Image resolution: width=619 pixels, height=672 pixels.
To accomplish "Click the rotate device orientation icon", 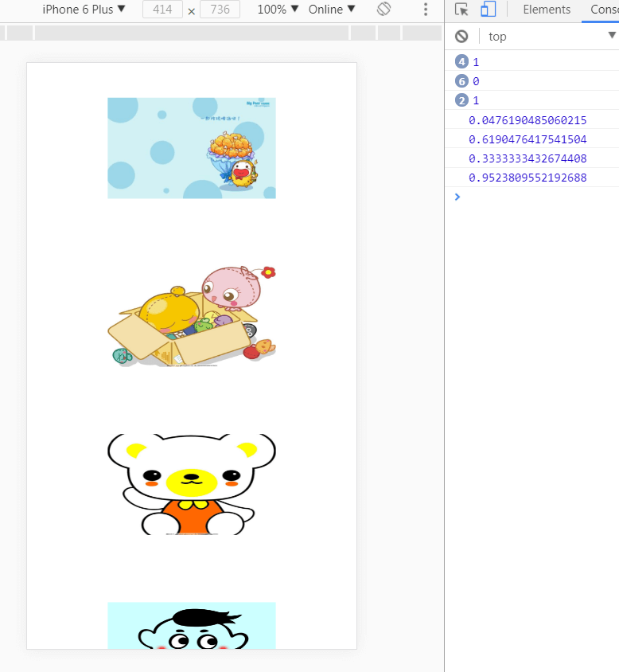I will (x=383, y=9).
